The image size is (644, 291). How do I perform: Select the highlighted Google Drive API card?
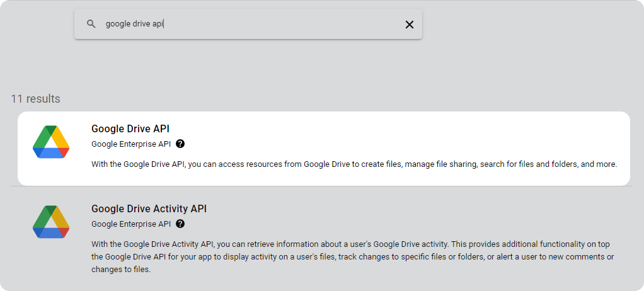pos(324,149)
